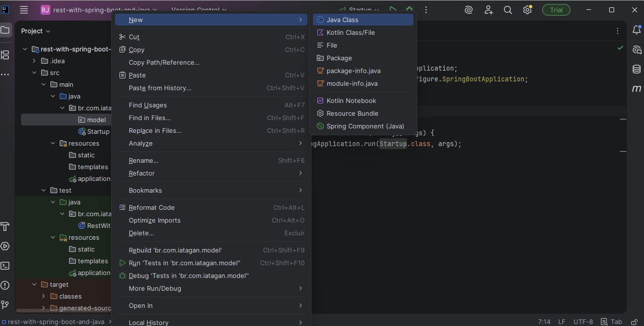This screenshot has height=326, width=644.
Task: Open the Maven tool window icon
Action: point(636,89)
